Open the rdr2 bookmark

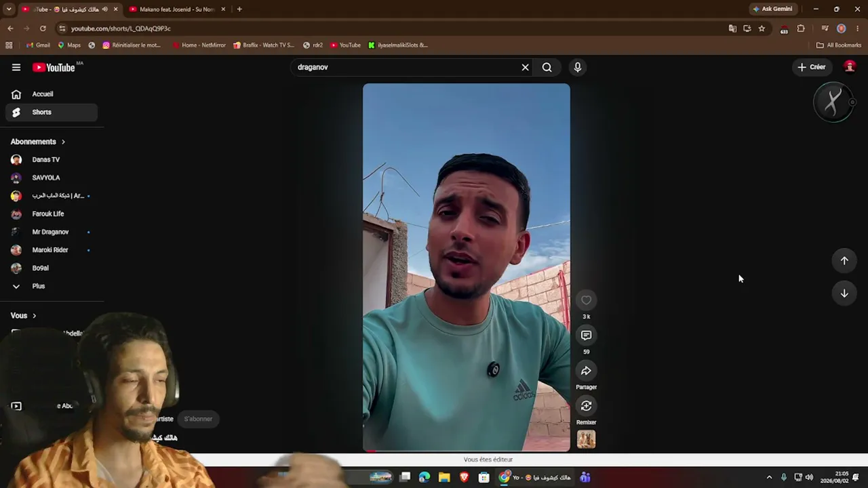pos(313,45)
